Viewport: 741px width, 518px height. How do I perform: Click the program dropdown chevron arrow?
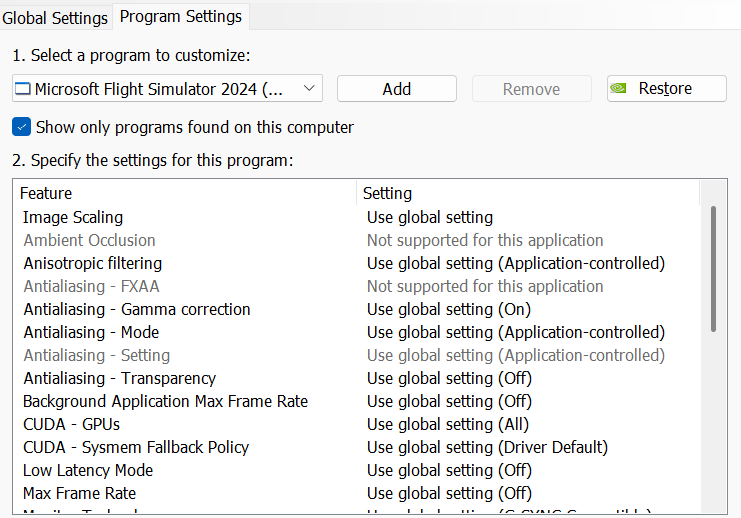309,88
